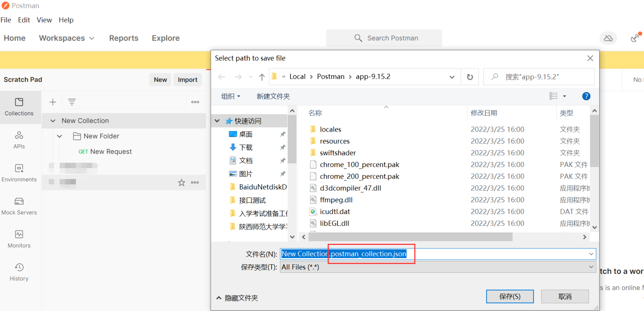
Task: Click the file list vertical scrollbar
Action: [594, 141]
